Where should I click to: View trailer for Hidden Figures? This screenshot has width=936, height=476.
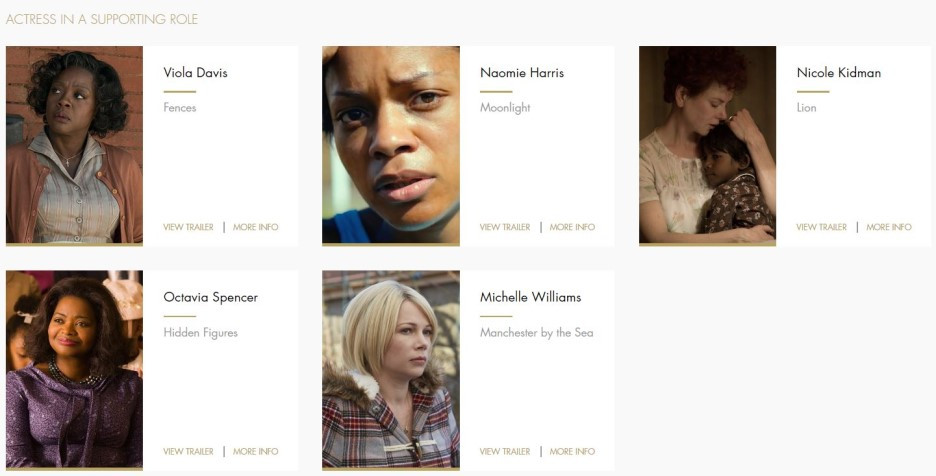coord(188,452)
